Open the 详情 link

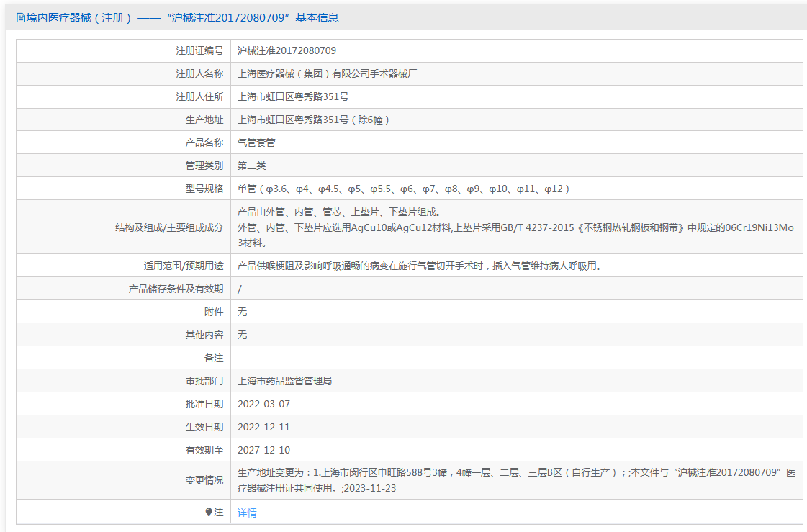tap(247, 513)
